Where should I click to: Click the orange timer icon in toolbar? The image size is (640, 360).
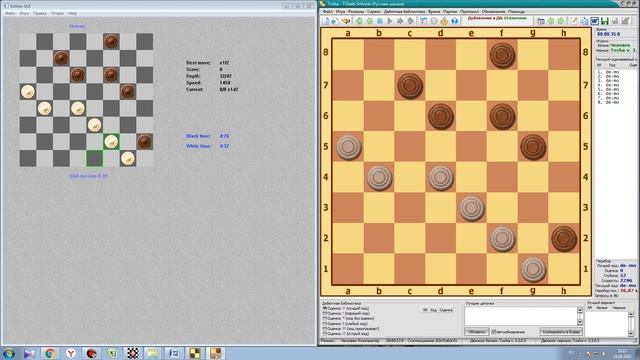pyautogui.click(x=444, y=21)
